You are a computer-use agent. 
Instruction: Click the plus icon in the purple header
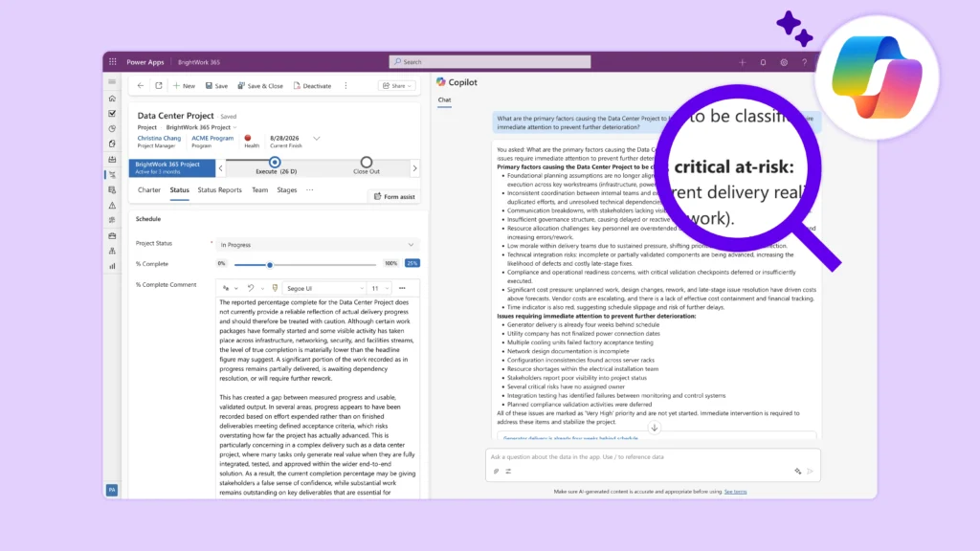[x=743, y=62]
